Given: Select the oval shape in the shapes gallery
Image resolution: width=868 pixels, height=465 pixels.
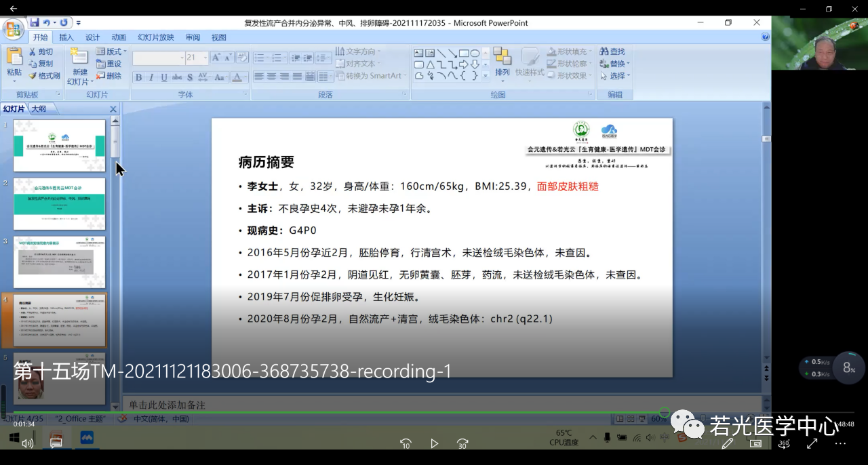Looking at the screenshot, I should [x=475, y=53].
